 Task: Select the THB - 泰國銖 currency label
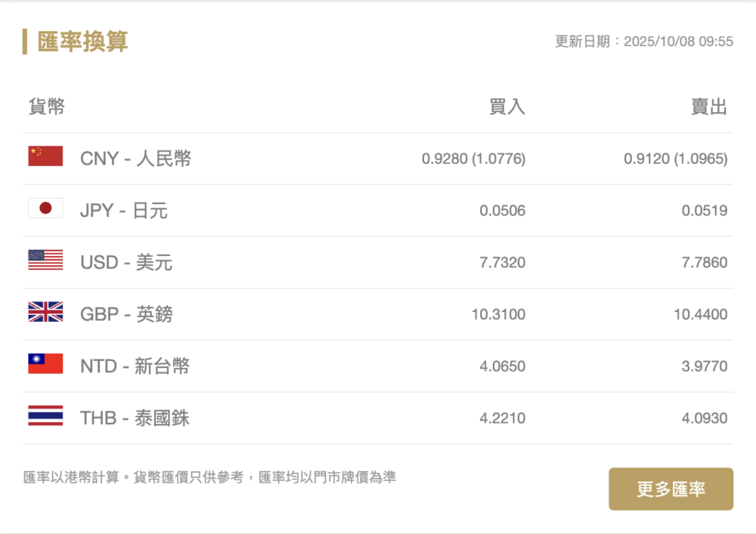pyautogui.click(x=135, y=418)
